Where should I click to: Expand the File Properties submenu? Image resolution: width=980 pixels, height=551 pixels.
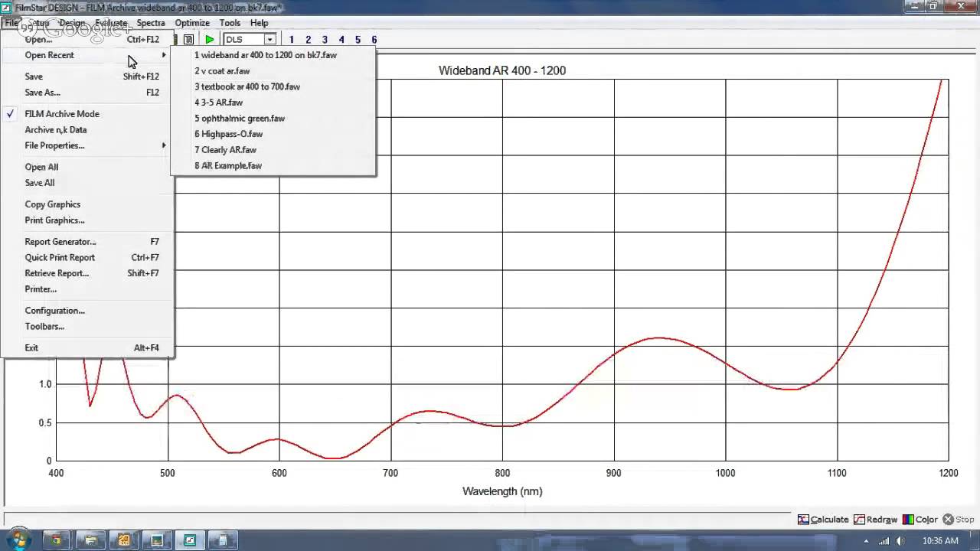89,145
